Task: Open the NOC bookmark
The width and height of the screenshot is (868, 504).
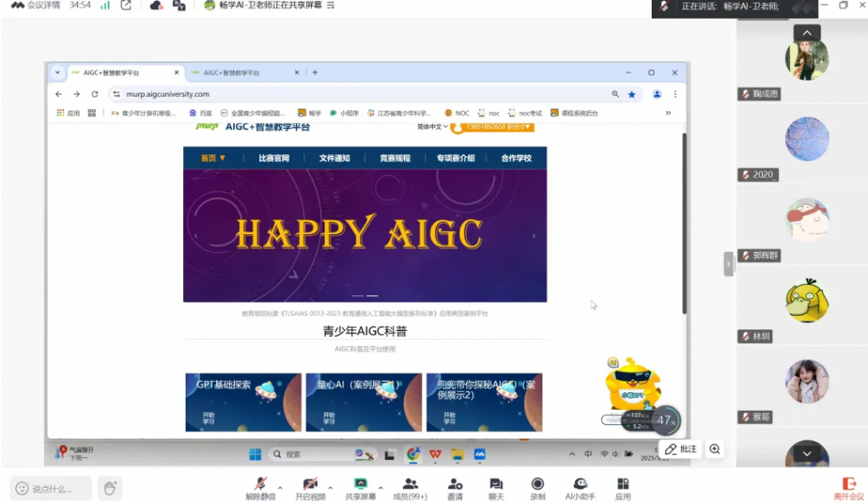Action: tap(457, 113)
